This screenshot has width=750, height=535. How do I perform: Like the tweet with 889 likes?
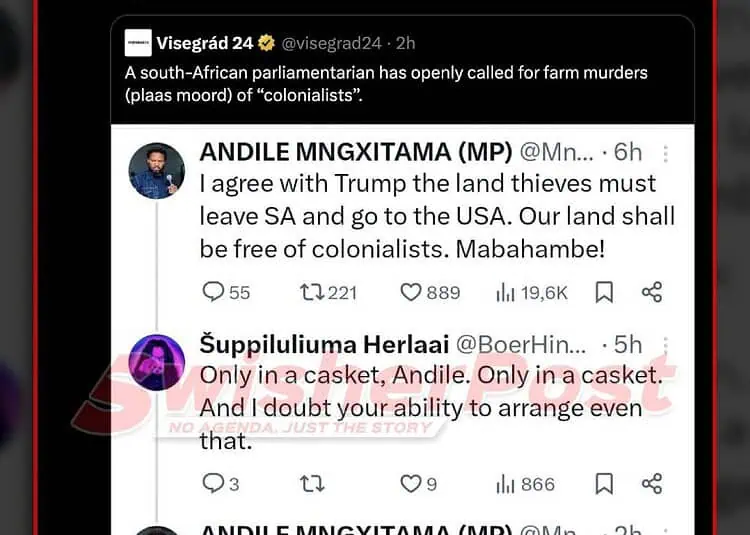coord(411,292)
